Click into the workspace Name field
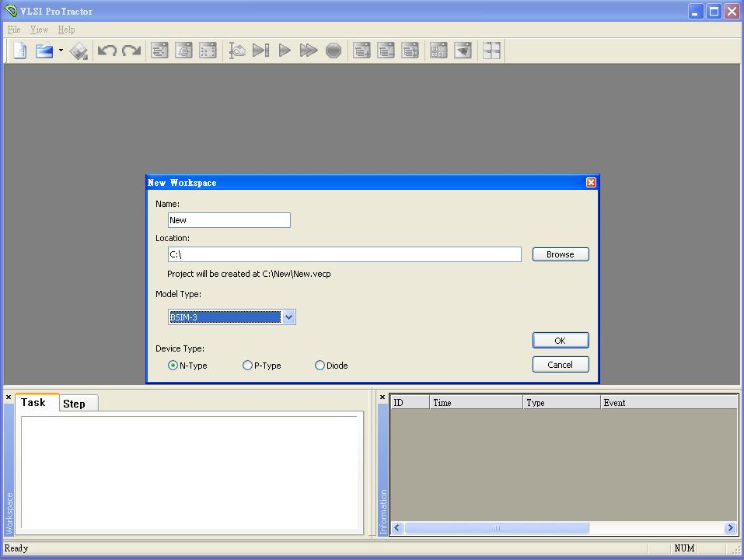This screenshot has height=560, width=744. click(x=229, y=220)
